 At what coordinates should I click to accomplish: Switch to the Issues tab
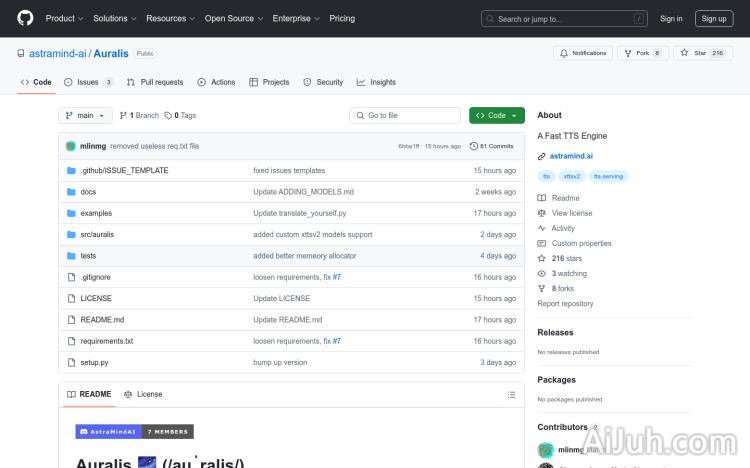click(x=88, y=82)
